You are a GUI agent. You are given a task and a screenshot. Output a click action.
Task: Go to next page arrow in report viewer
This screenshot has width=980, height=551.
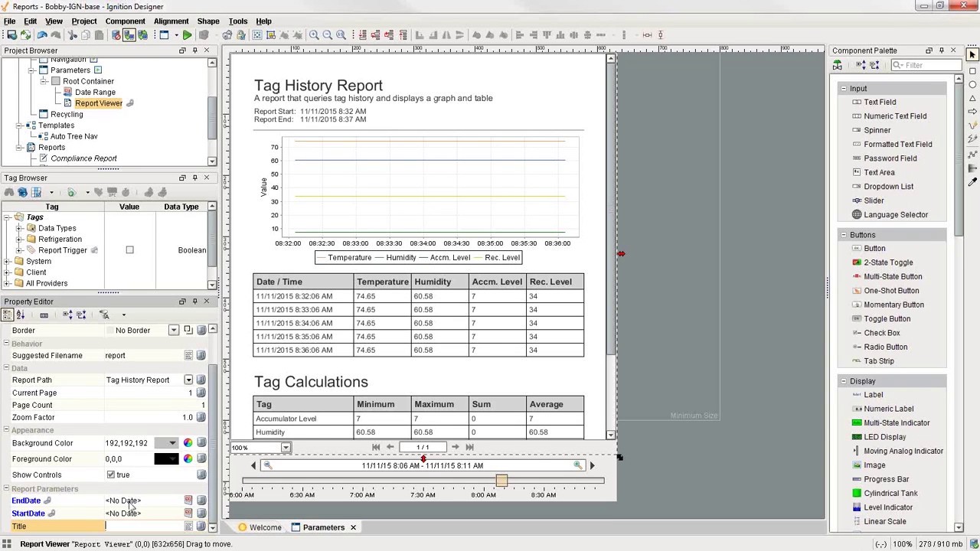pos(456,447)
